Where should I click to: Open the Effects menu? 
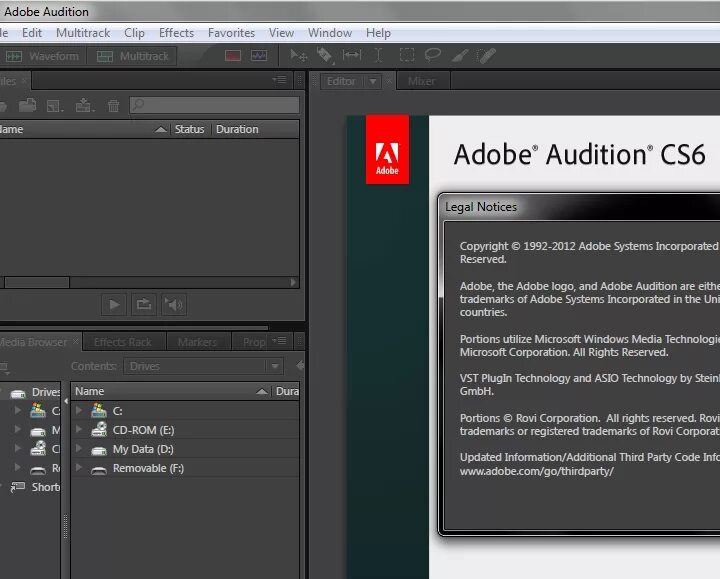coord(176,33)
